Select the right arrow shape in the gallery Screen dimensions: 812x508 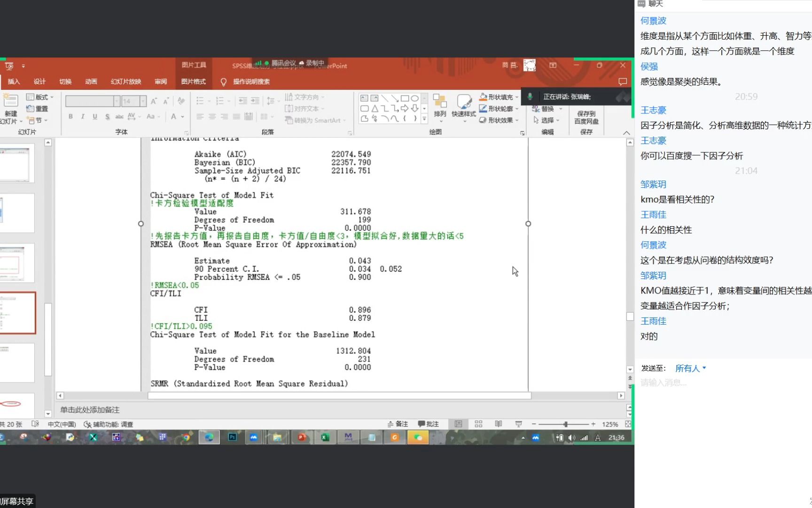tap(405, 109)
